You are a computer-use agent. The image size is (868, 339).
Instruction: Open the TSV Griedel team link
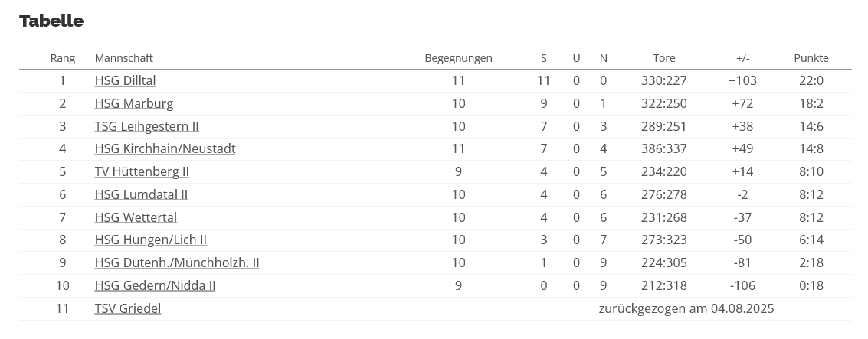127,308
